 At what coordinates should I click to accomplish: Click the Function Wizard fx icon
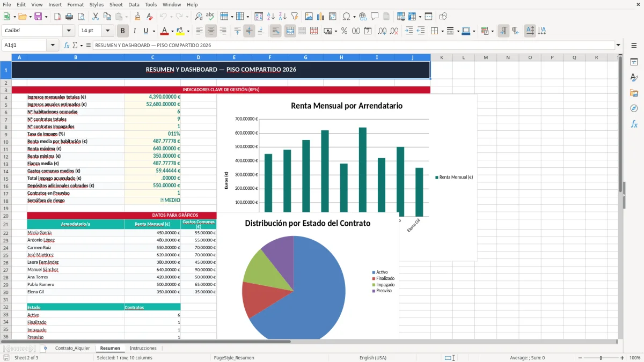coord(67,45)
